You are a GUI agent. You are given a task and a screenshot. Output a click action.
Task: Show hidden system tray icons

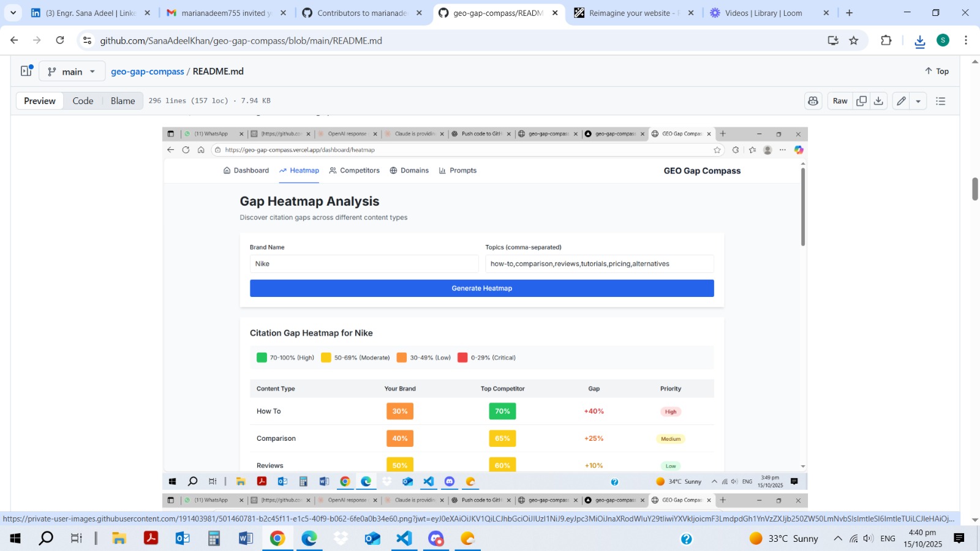[x=837, y=538]
